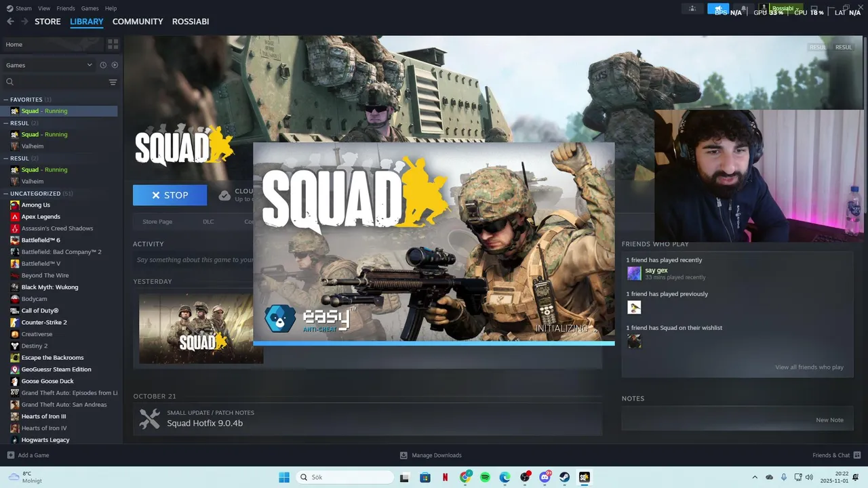Open Squad's DLC tab
Image resolution: width=868 pixels, height=488 pixels.
[208, 222]
